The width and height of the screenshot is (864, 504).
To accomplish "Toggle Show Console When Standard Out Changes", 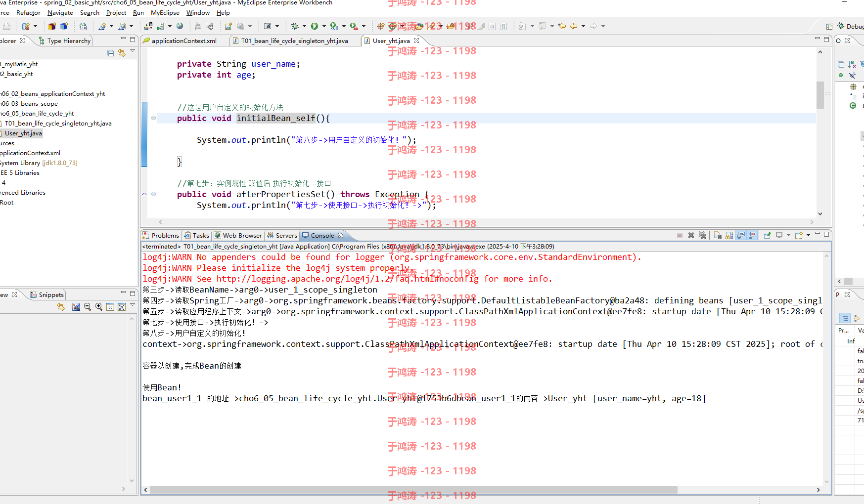I will 741,236.
